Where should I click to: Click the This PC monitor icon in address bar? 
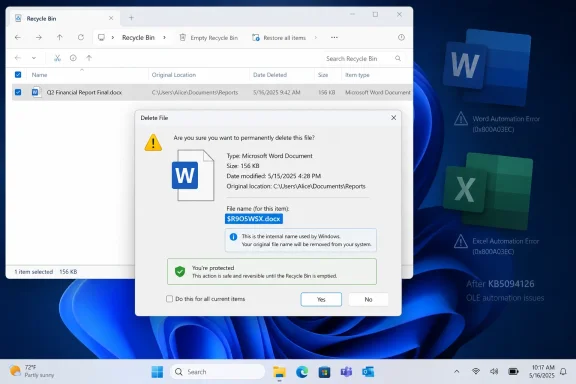pyautogui.click(x=101, y=37)
